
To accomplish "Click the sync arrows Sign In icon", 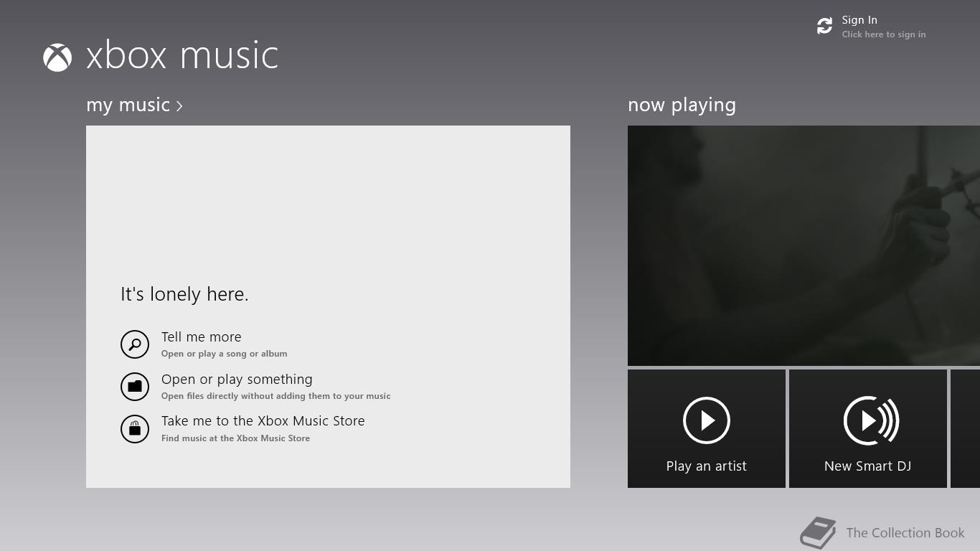I will (x=824, y=26).
